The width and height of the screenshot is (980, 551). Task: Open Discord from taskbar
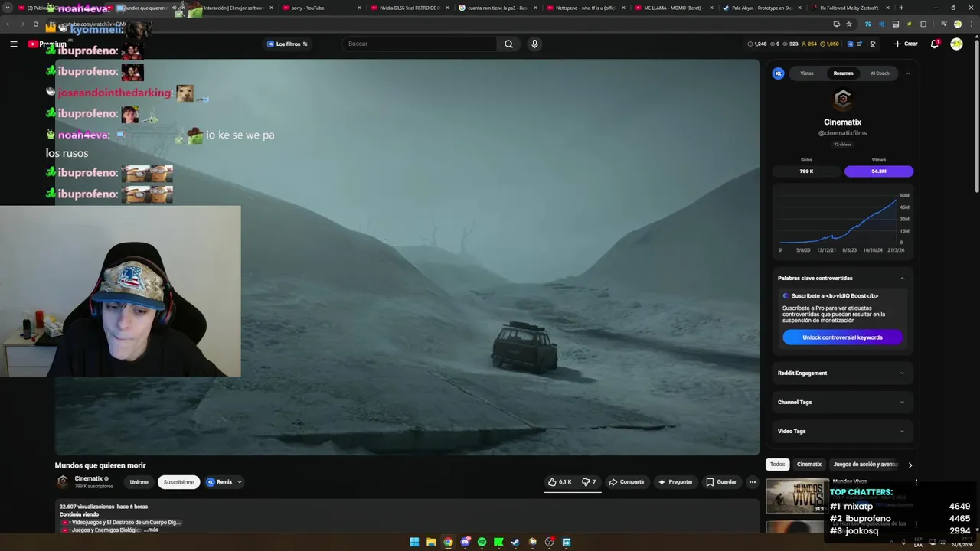click(465, 542)
